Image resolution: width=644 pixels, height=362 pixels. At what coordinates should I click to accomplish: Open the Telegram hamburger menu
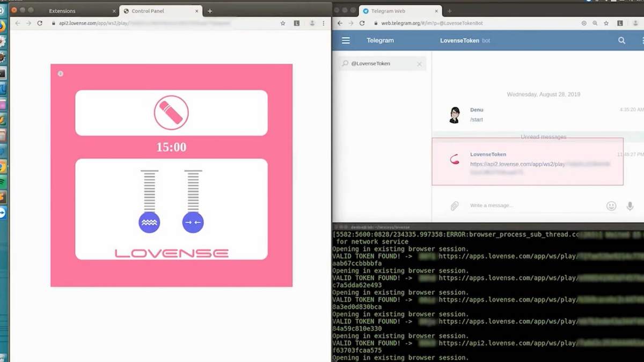346,40
